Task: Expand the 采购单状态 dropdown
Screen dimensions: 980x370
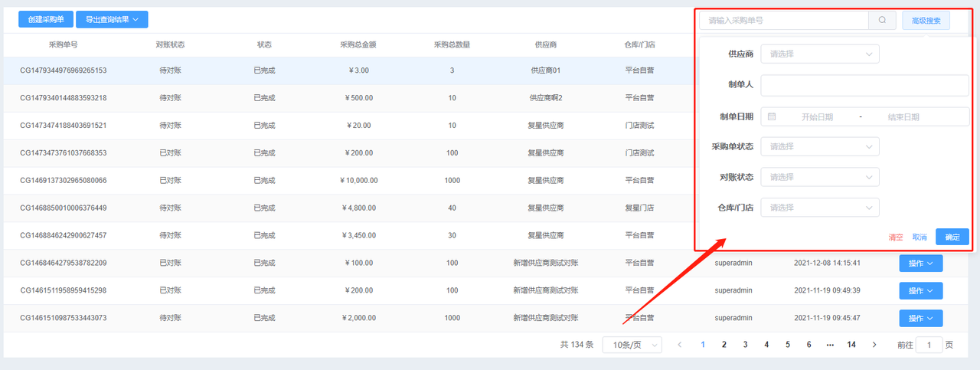Action: 819,146
